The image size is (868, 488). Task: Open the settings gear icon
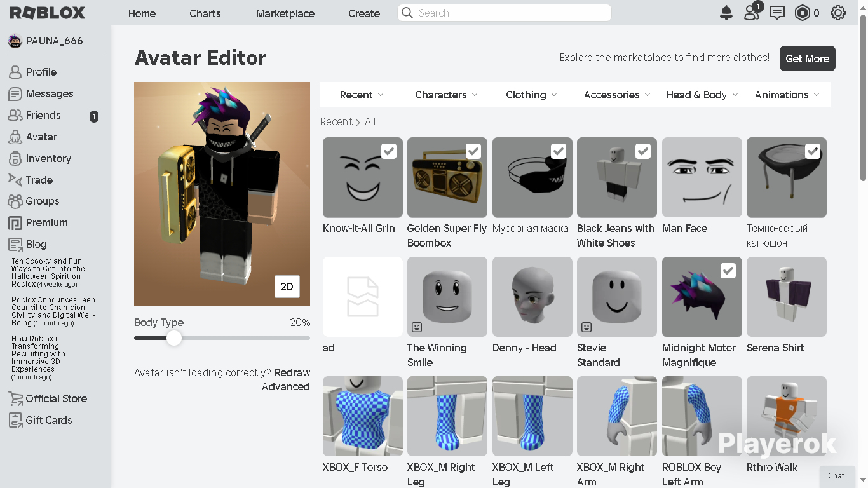point(838,13)
